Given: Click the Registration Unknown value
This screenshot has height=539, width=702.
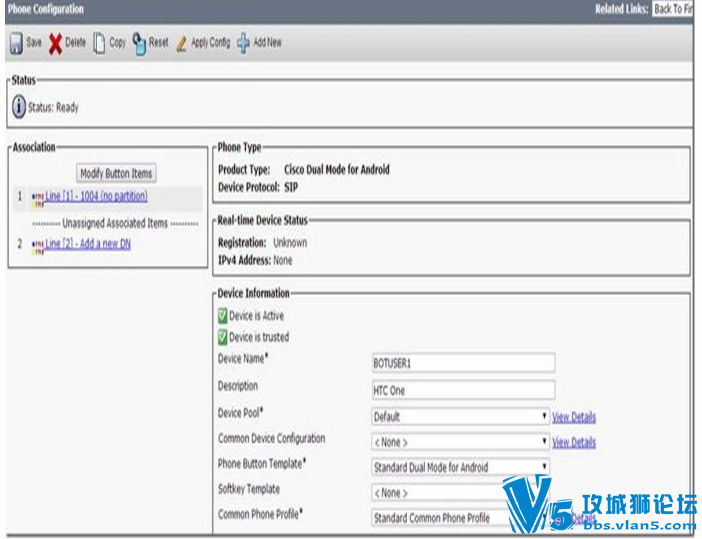Looking at the screenshot, I should (x=290, y=243).
